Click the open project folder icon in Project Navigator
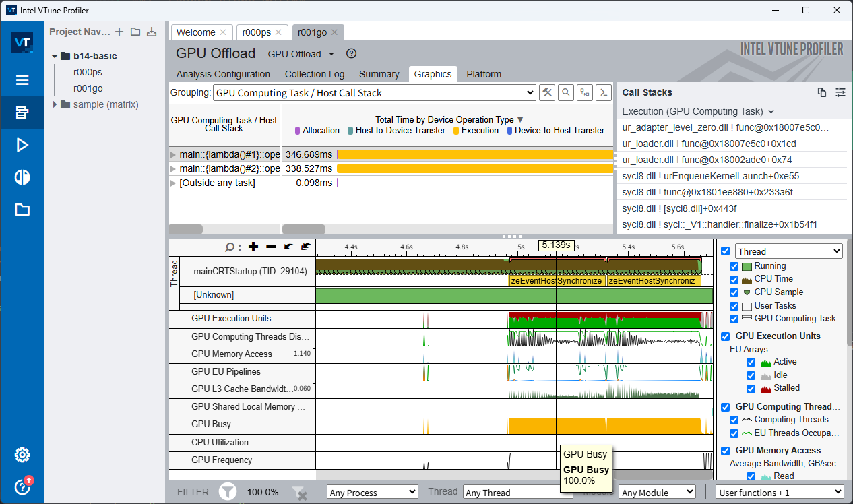The width and height of the screenshot is (853, 504). pos(135,32)
